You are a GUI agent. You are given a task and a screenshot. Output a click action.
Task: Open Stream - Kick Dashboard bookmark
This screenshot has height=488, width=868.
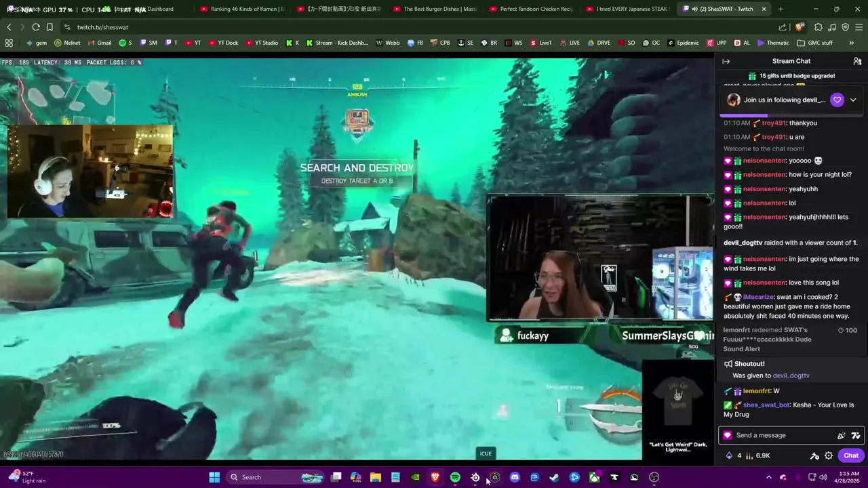tap(337, 43)
